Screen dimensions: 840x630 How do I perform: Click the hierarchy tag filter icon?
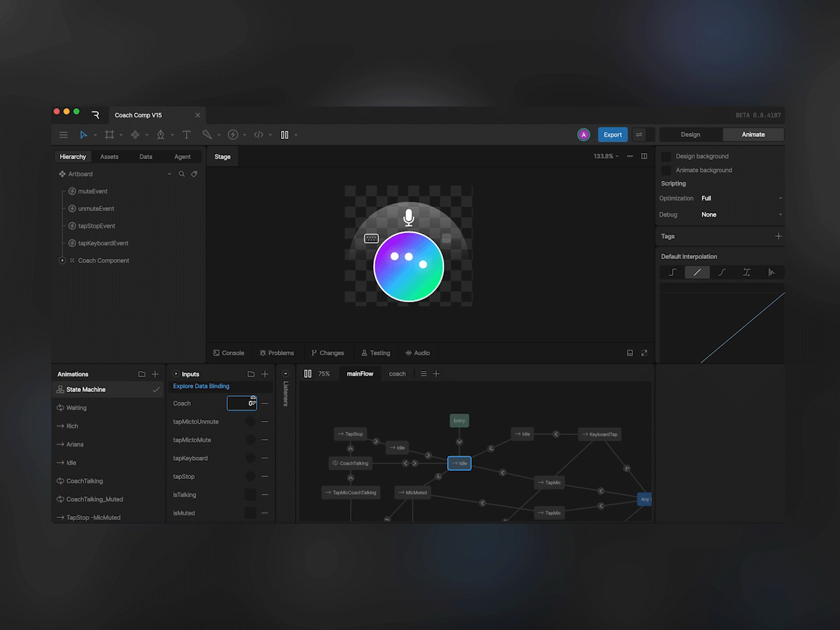click(194, 174)
